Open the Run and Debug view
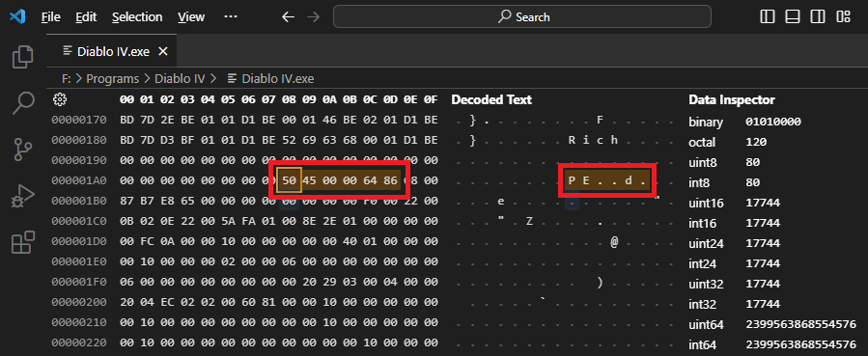Screen dimensions: 868x356 [x=23, y=196]
